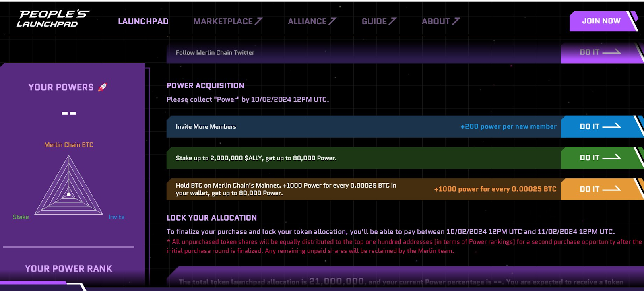644x291 pixels.
Task: Click the arrow icon next to Guide
Action: click(393, 21)
